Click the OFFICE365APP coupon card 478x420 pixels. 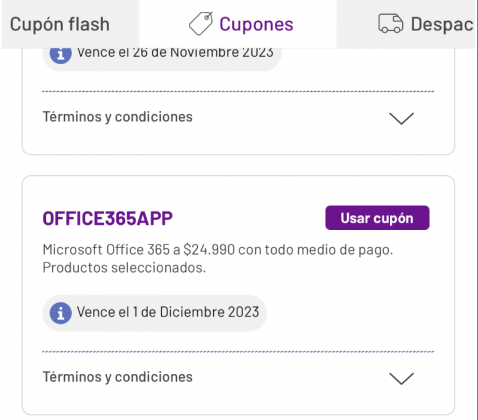point(238,295)
